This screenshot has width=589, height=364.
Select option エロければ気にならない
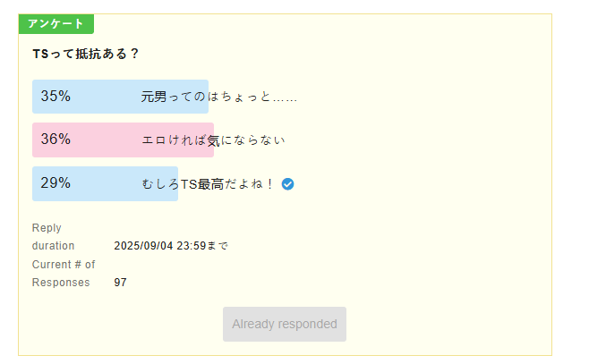coord(213,140)
